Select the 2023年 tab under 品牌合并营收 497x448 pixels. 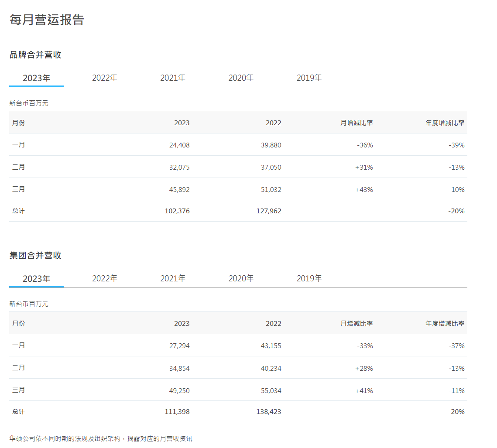[x=36, y=78]
